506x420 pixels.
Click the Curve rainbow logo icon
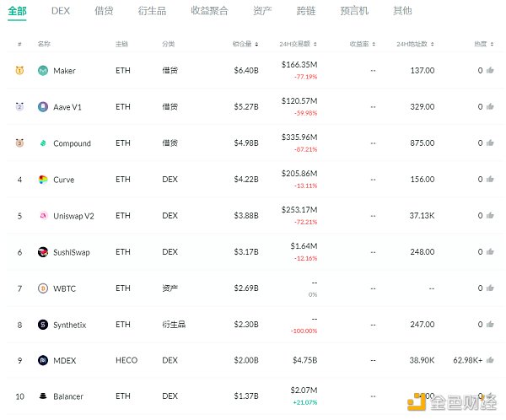click(43, 180)
